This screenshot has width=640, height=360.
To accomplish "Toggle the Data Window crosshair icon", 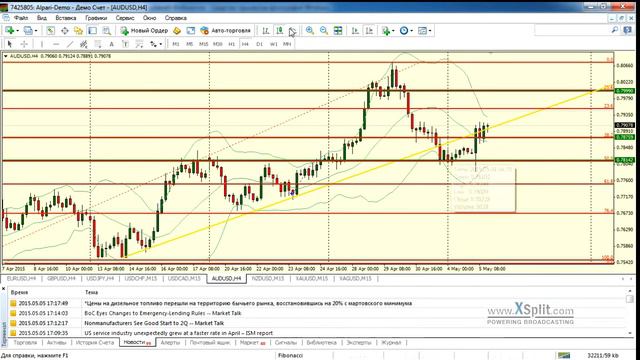I will 64,31.
